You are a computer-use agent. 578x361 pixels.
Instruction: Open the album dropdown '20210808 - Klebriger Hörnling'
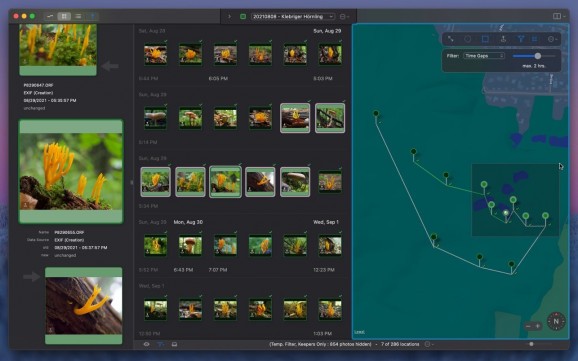tap(293, 17)
